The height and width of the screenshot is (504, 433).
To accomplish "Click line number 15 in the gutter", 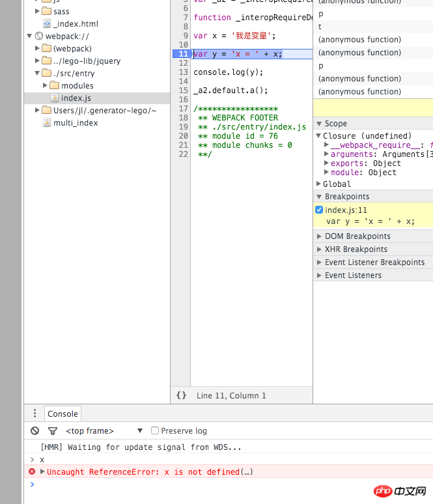I will (x=183, y=91).
